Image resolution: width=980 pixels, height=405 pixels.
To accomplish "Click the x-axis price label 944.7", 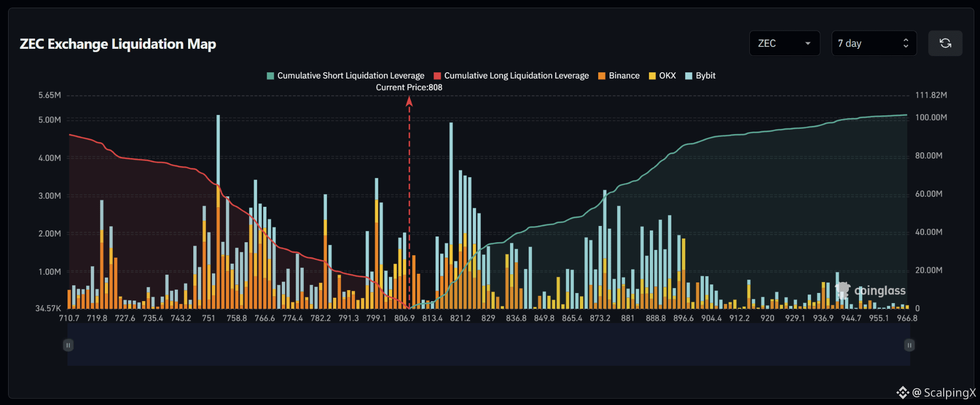I will pyautogui.click(x=851, y=318).
